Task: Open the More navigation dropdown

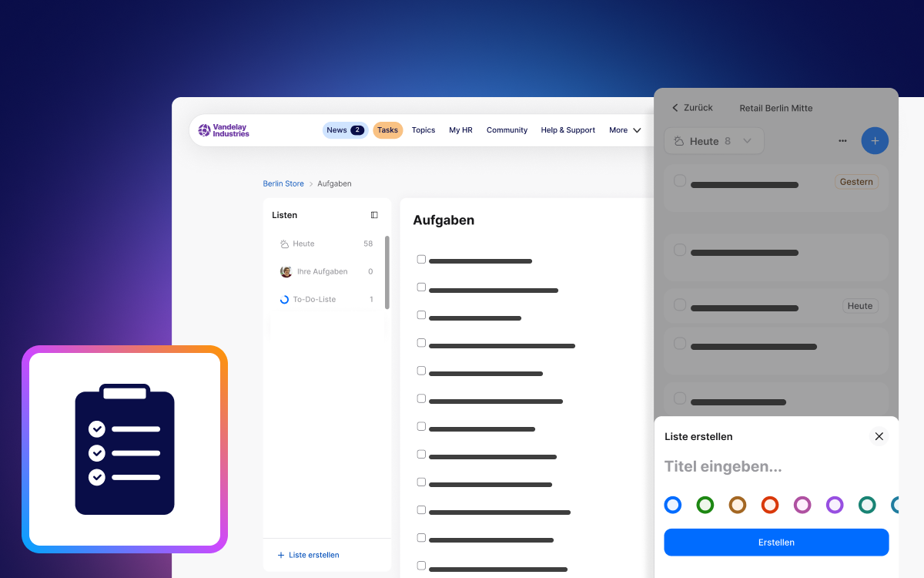Action: [624, 130]
